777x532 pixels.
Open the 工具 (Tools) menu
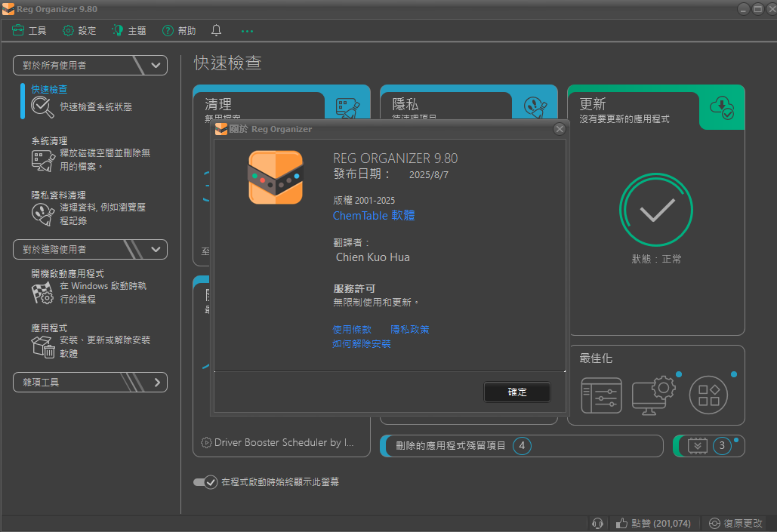[x=29, y=31]
